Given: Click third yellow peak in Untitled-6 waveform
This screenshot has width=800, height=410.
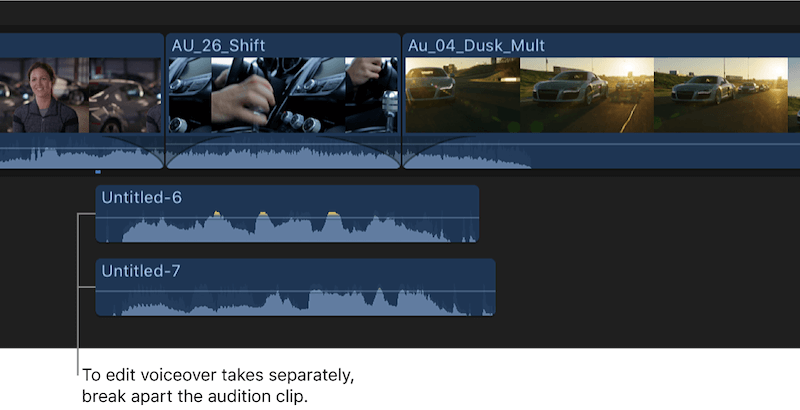Looking at the screenshot, I should (333, 214).
